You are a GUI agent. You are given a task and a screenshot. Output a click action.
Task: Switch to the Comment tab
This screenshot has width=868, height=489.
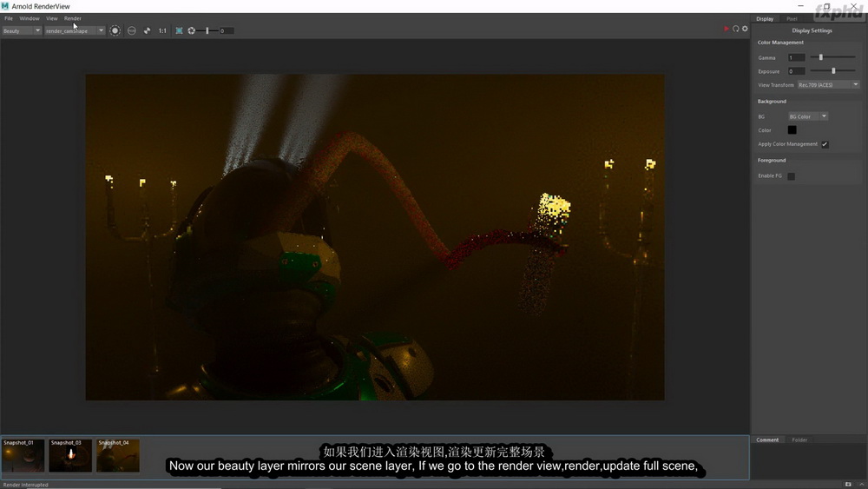(x=767, y=439)
